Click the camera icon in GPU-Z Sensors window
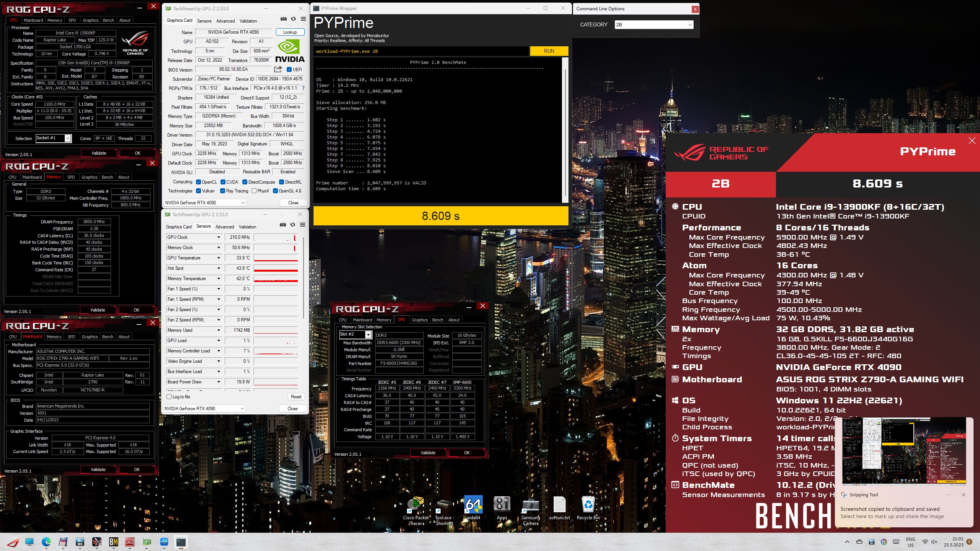The height and width of the screenshot is (551, 980). click(x=283, y=225)
